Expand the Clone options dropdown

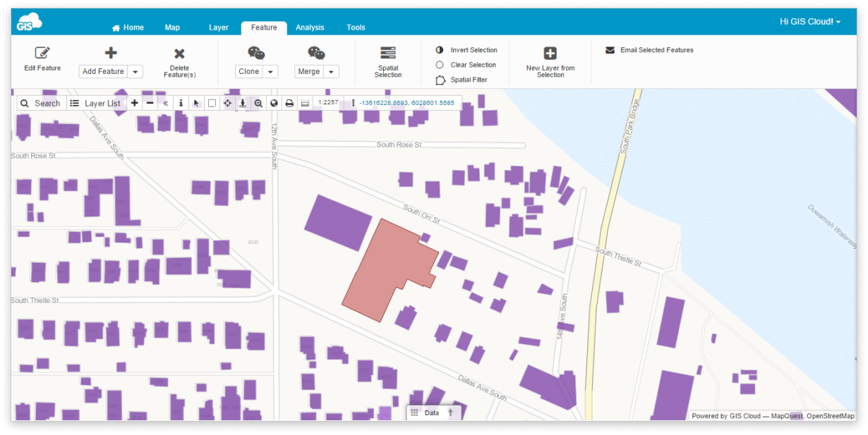coord(272,71)
